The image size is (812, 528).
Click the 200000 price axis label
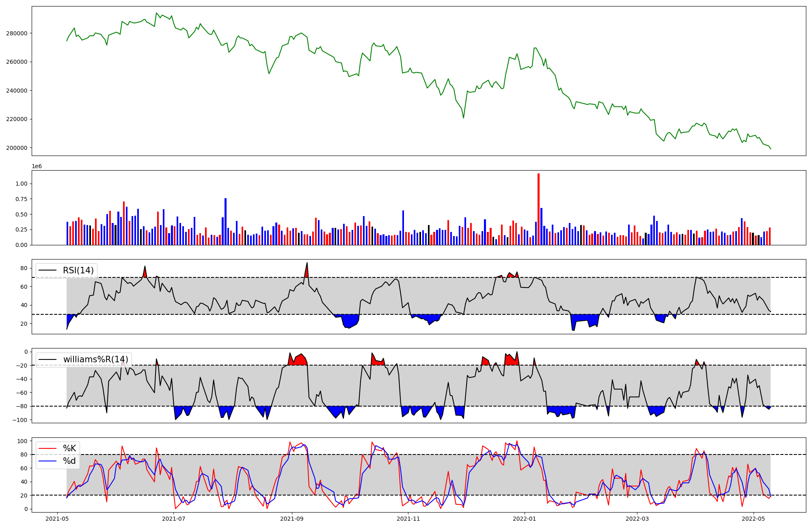[x=17, y=148]
